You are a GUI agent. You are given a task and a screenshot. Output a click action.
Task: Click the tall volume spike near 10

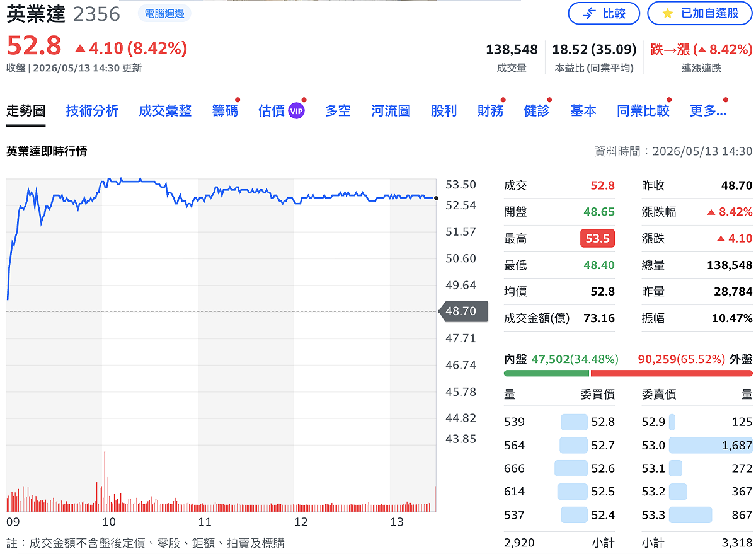tap(105, 481)
